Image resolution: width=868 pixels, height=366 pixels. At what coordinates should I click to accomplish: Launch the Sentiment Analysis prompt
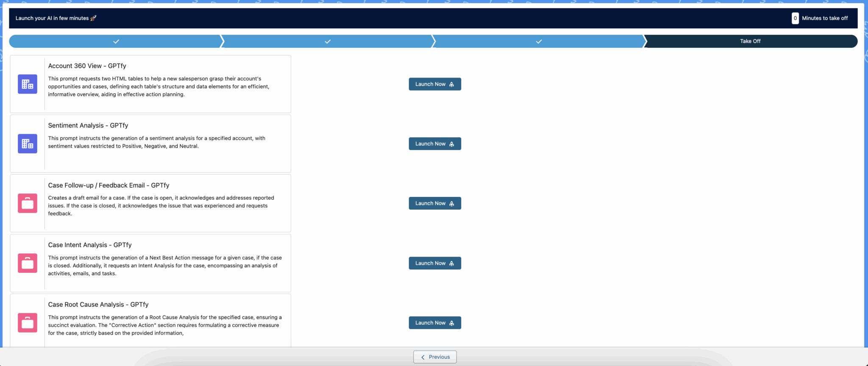[x=434, y=144]
